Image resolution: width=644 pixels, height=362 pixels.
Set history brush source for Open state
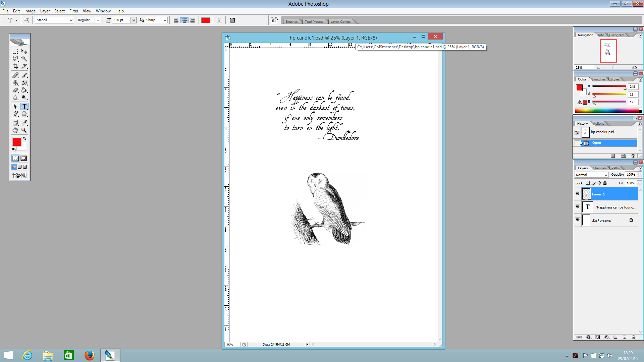click(x=577, y=143)
